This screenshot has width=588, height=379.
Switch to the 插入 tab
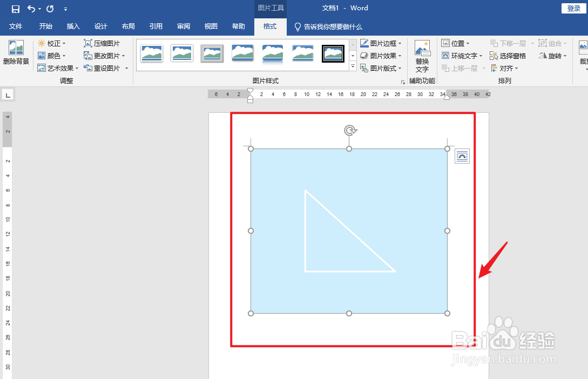pyautogui.click(x=73, y=26)
